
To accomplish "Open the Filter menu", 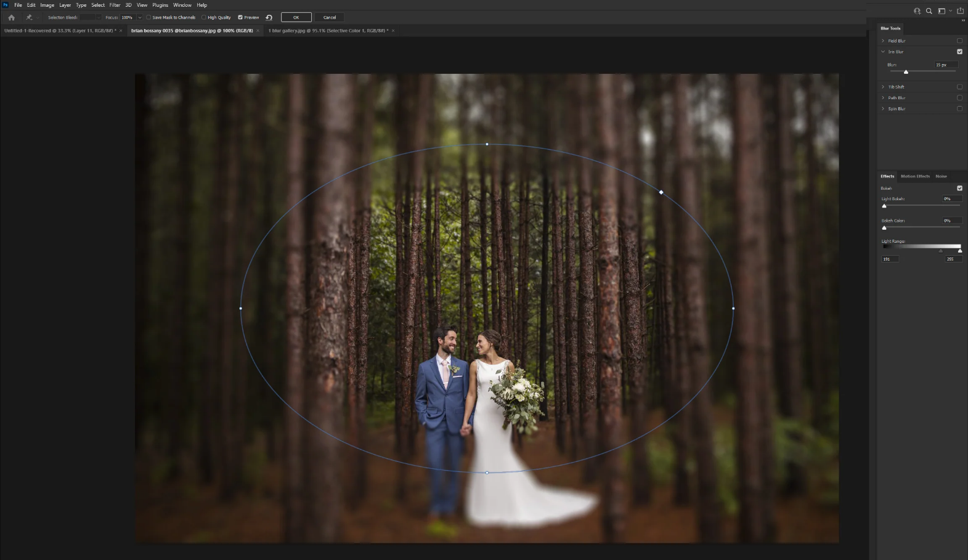I will (115, 5).
